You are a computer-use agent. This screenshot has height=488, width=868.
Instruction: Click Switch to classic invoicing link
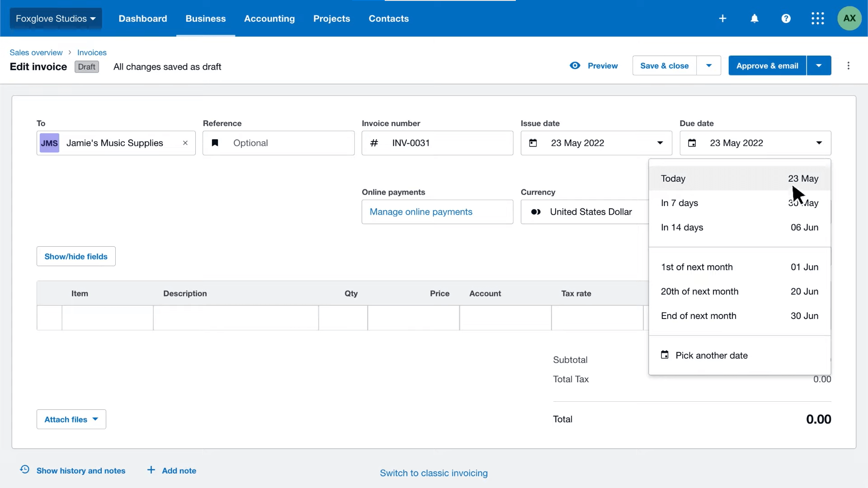(434, 473)
